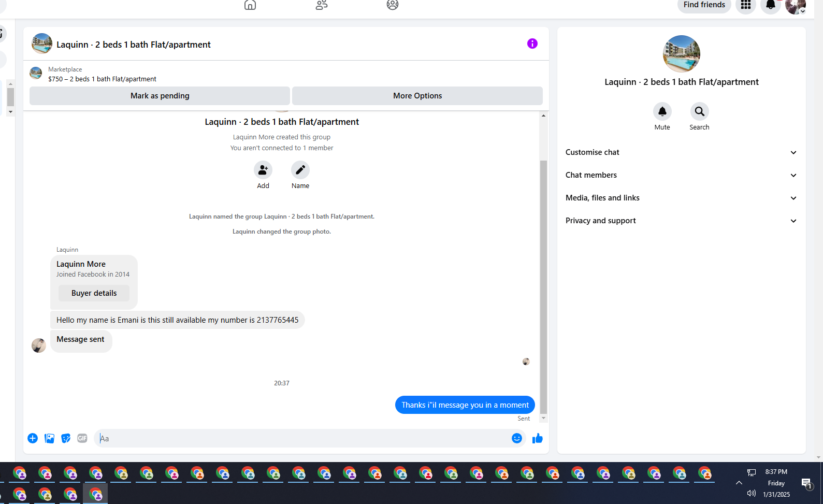Open the Friends icon in top navigation
The height and width of the screenshot is (504, 823).
click(x=322, y=5)
